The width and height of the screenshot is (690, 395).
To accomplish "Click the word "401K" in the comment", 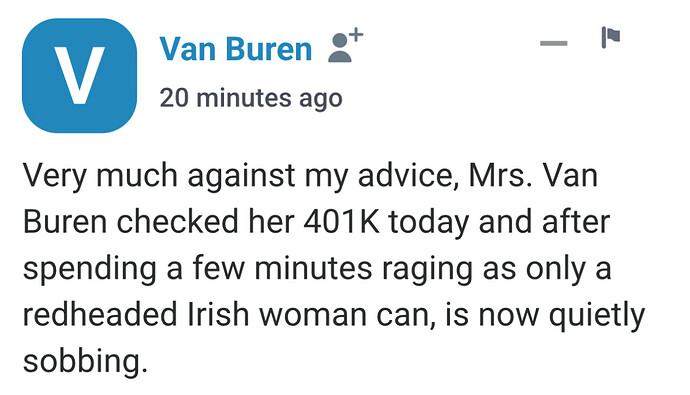I will coord(341,222).
